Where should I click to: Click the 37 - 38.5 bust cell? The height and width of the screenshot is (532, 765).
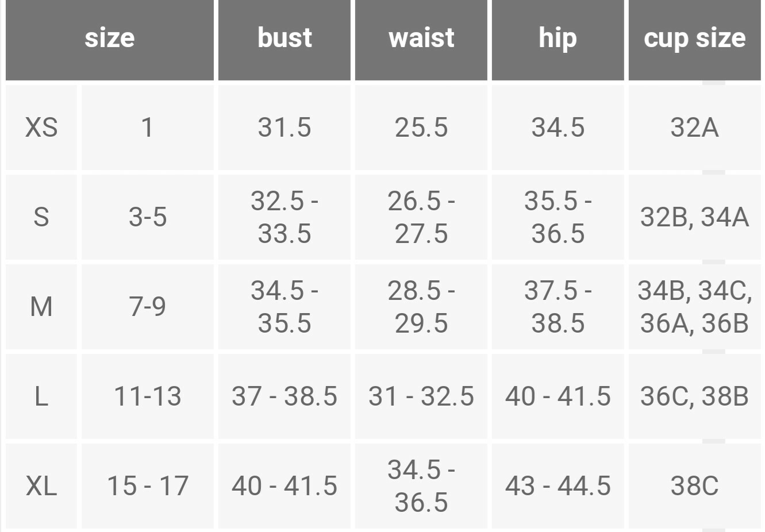285,396
